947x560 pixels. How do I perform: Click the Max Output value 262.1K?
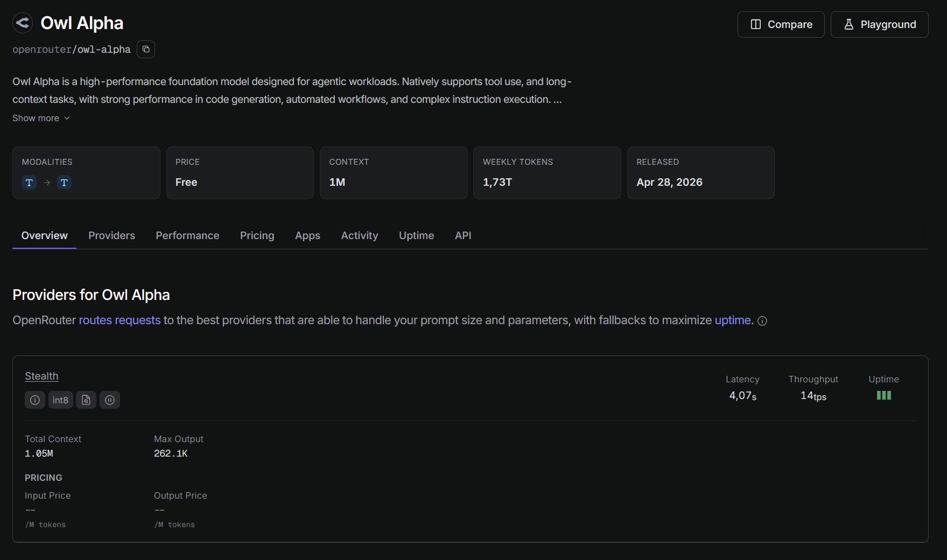click(x=171, y=453)
